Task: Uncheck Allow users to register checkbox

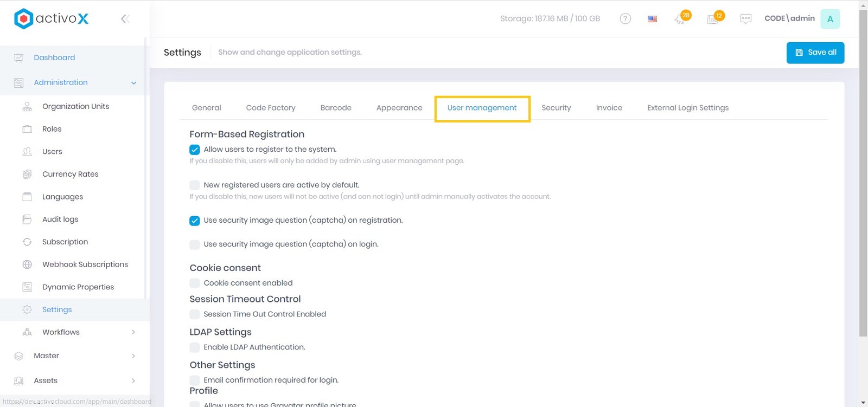Action: [x=195, y=150]
